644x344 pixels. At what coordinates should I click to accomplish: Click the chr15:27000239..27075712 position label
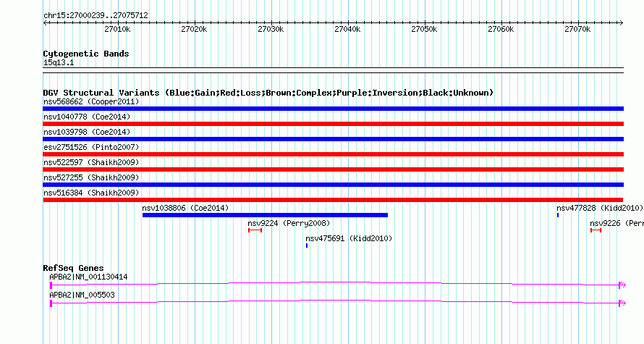click(x=96, y=16)
